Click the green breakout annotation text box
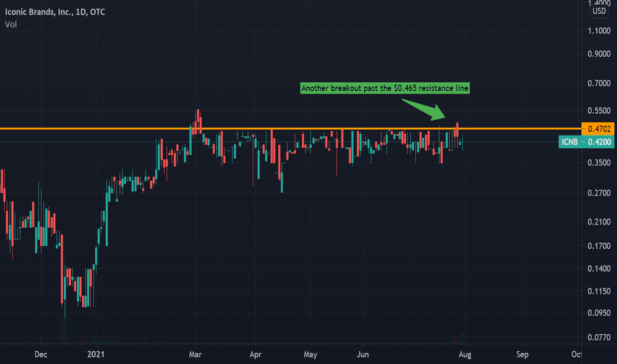This screenshot has width=617, height=364. click(x=385, y=88)
